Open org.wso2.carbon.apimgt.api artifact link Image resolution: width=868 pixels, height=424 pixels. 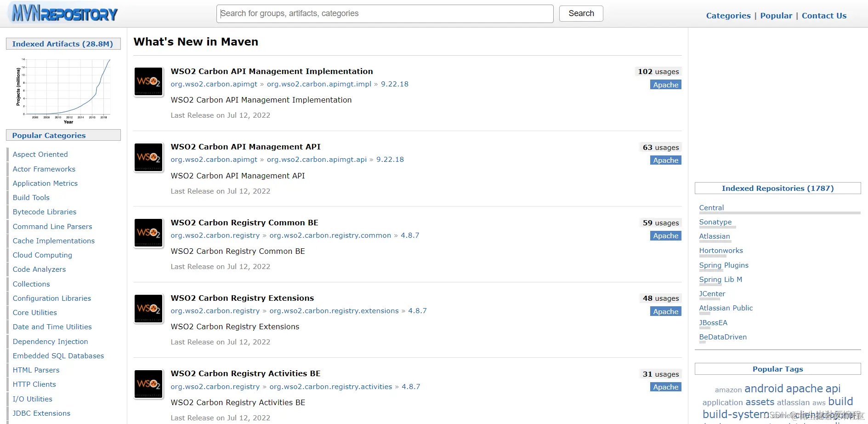coord(317,160)
